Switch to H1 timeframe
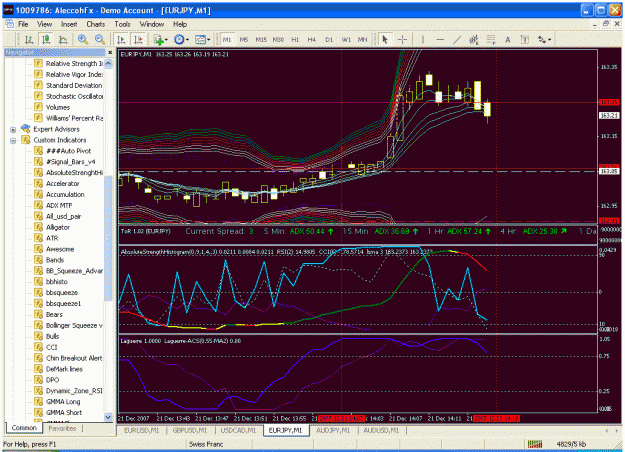 click(x=295, y=39)
